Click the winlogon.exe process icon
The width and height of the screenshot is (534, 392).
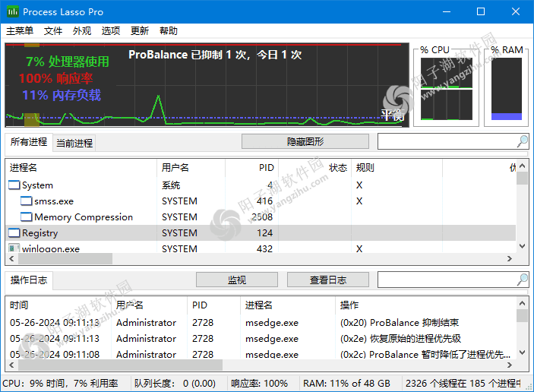14,248
